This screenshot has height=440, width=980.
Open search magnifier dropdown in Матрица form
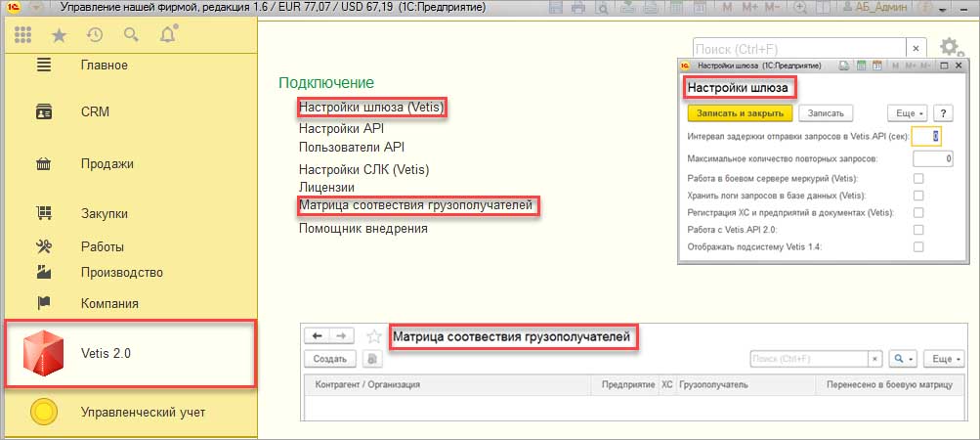click(x=902, y=359)
